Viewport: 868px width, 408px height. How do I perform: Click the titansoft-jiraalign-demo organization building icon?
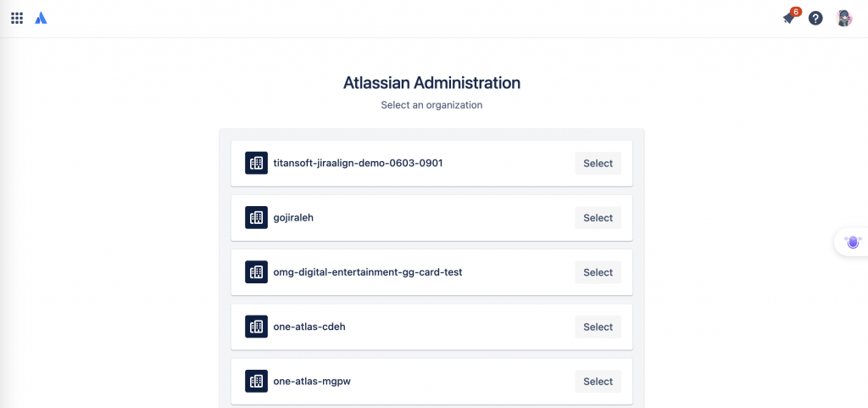(x=256, y=163)
